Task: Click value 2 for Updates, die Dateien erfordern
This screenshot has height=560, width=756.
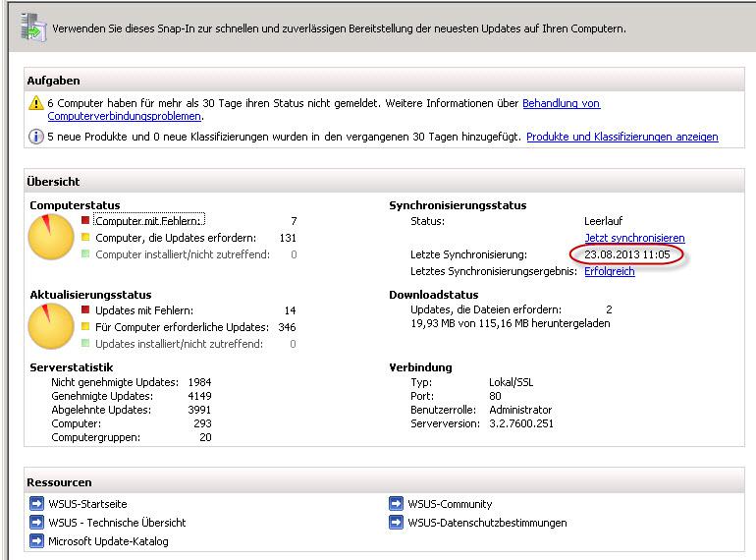Action: coord(609,309)
